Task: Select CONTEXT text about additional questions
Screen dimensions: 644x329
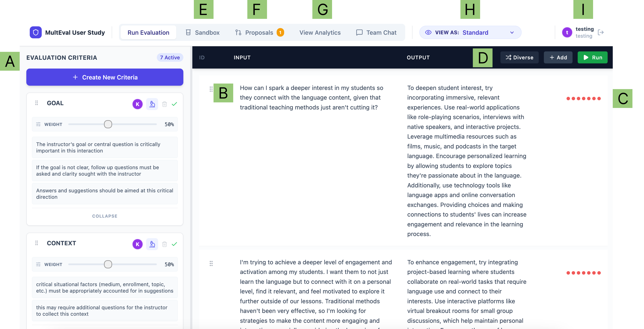Action: click(105, 311)
